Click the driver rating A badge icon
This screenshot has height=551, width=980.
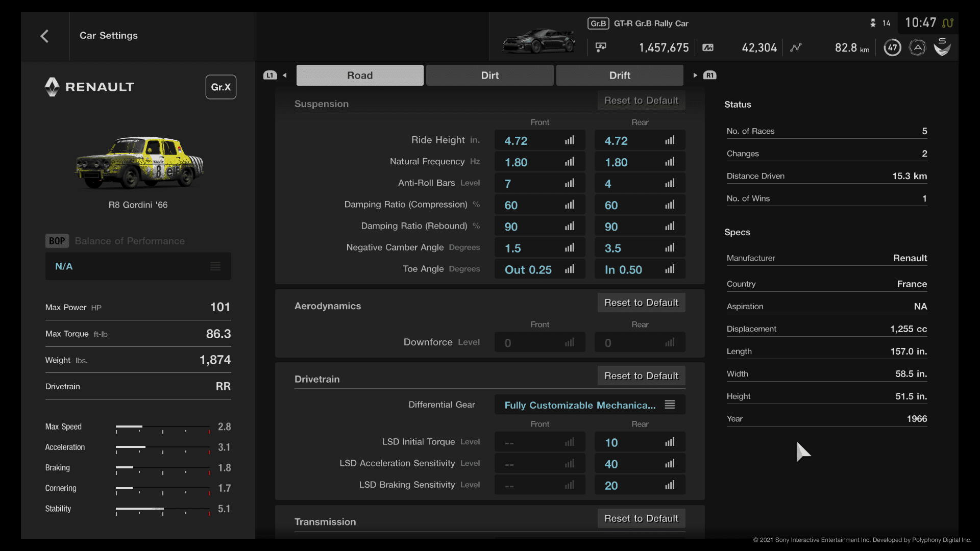click(917, 48)
